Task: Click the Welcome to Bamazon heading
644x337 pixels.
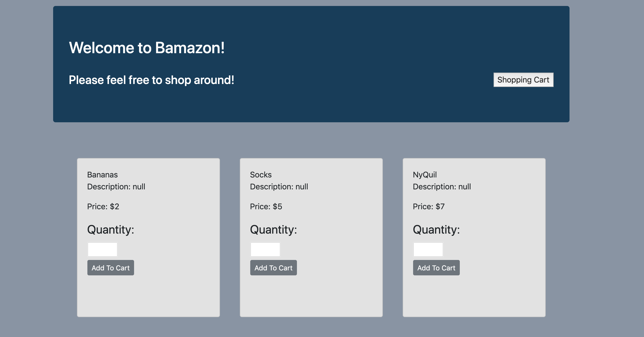Action: tap(146, 47)
